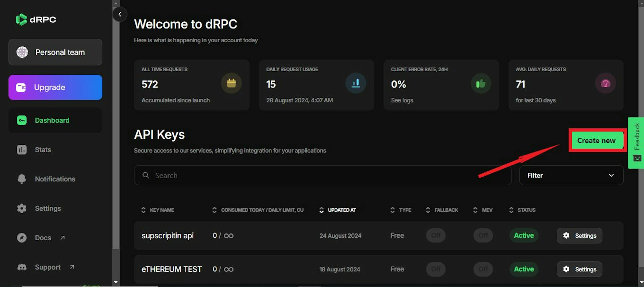This screenshot has width=644, height=287.
Task: Open external link arrow next to Support
Action: tap(72, 267)
